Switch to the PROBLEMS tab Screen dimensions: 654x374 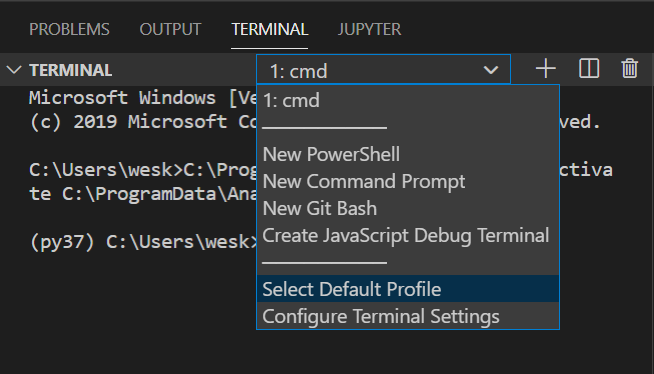[69, 29]
